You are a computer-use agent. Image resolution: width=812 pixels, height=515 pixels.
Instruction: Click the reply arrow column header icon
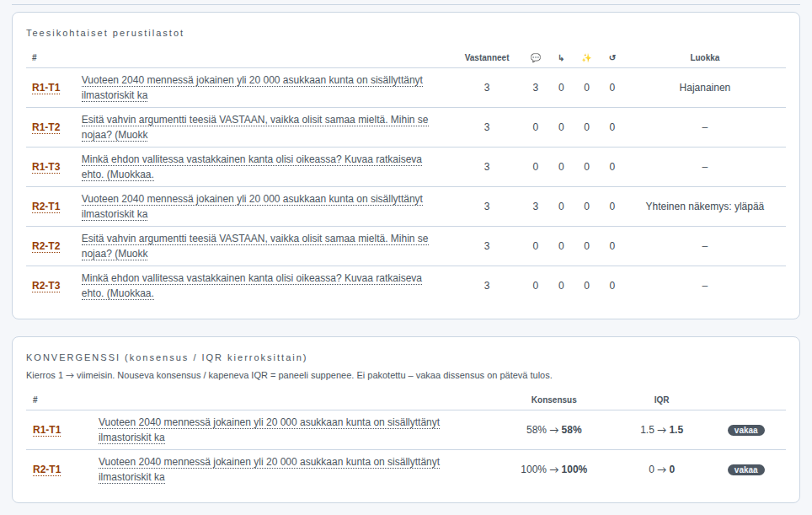point(561,57)
